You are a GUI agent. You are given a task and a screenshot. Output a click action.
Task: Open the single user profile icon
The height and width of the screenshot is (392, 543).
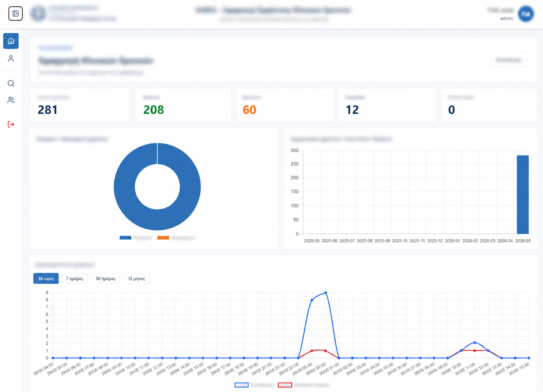coord(11,58)
